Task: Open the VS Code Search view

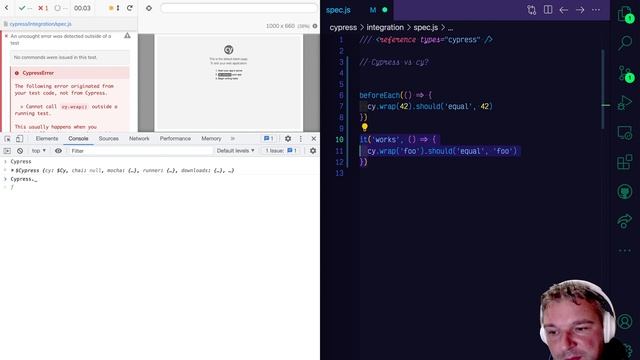Action: (x=625, y=42)
